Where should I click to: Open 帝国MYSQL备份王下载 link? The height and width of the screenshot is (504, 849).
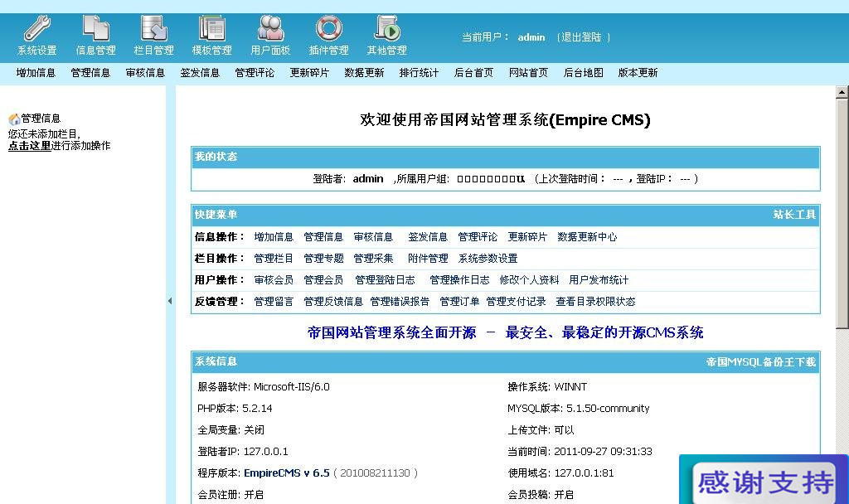pos(761,361)
